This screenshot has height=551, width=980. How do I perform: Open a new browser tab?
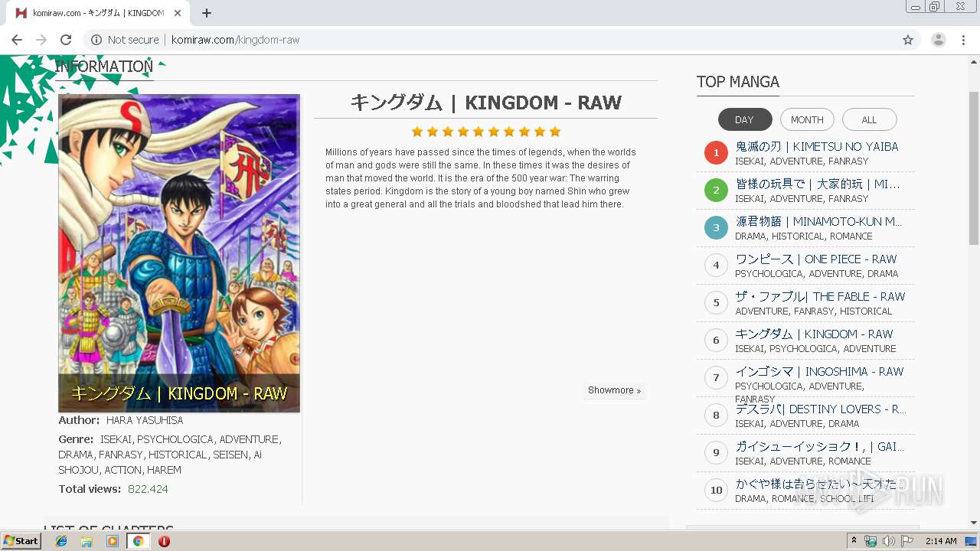(207, 13)
